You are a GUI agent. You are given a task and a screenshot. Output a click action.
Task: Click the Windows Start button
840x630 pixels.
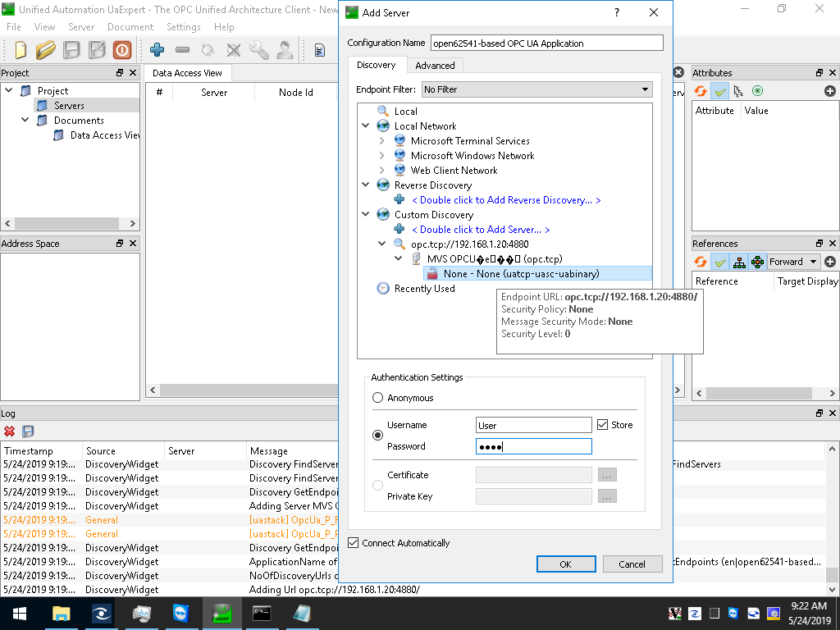pos(20,614)
